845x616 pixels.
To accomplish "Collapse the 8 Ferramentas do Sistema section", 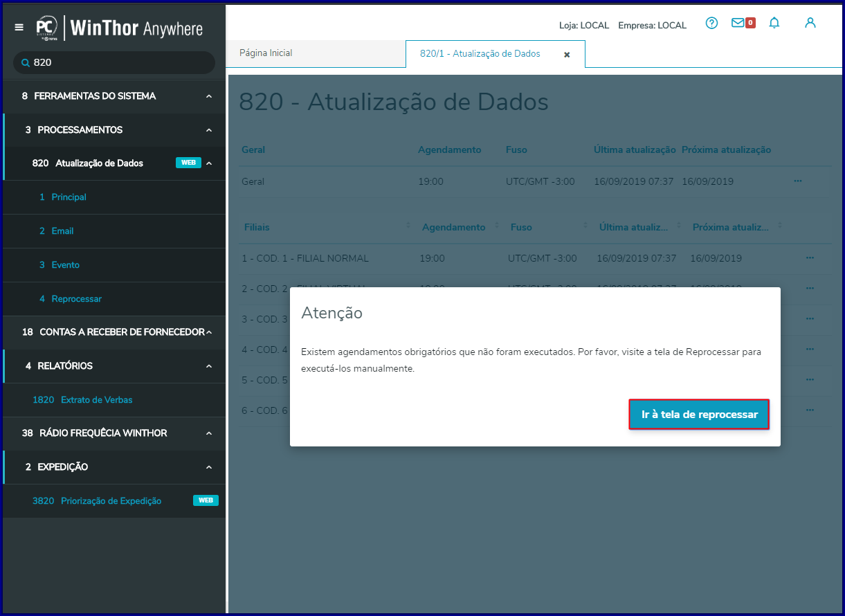I will tap(209, 96).
